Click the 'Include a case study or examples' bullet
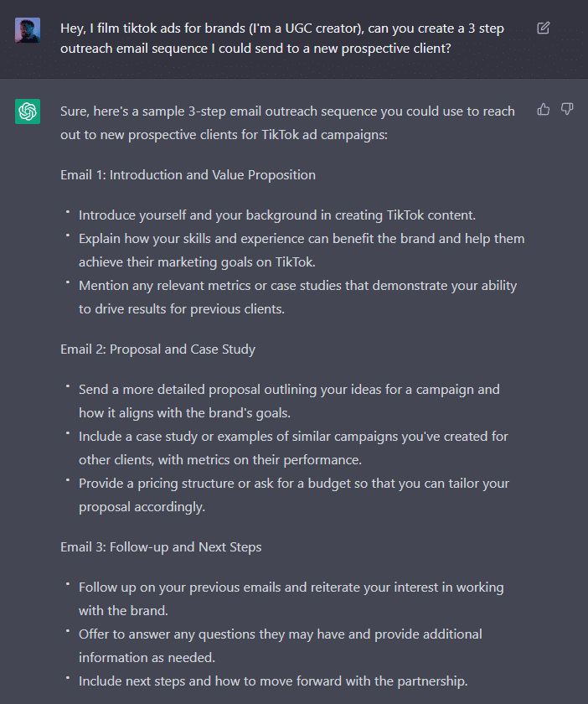The image size is (588, 704). coord(293,448)
